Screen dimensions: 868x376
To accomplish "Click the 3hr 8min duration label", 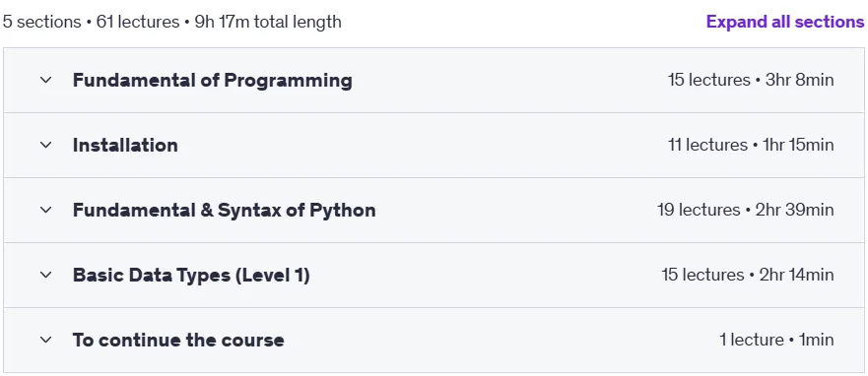I will click(x=799, y=80).
